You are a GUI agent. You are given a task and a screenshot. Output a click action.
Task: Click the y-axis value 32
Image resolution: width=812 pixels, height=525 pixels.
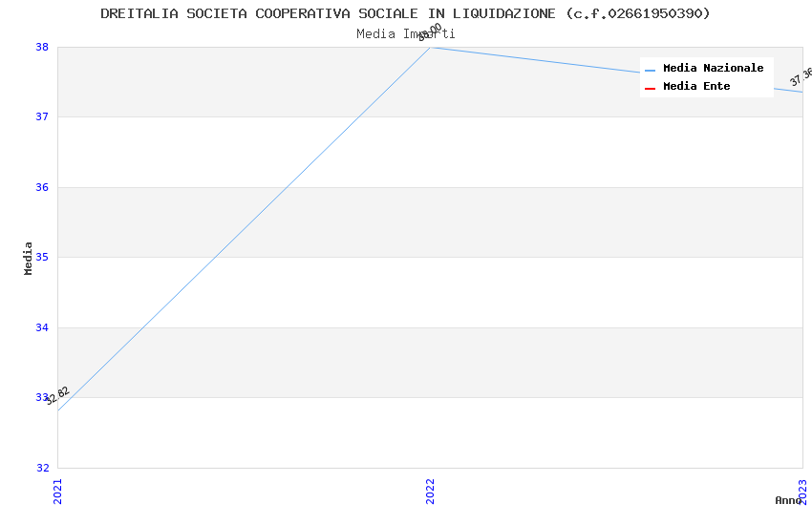(x=42, y=468)
